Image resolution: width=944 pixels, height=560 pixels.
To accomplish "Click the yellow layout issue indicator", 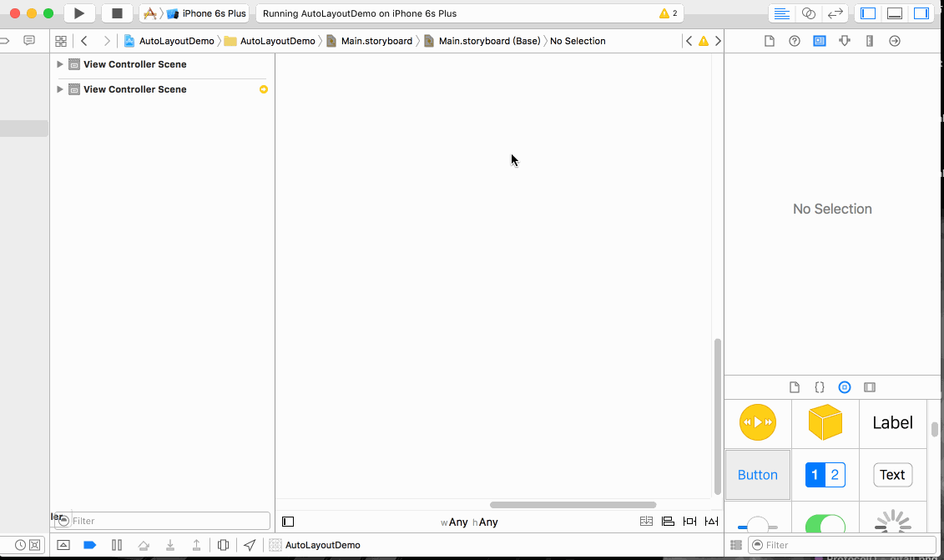I will pyautogui.click(x=263, y=89).
